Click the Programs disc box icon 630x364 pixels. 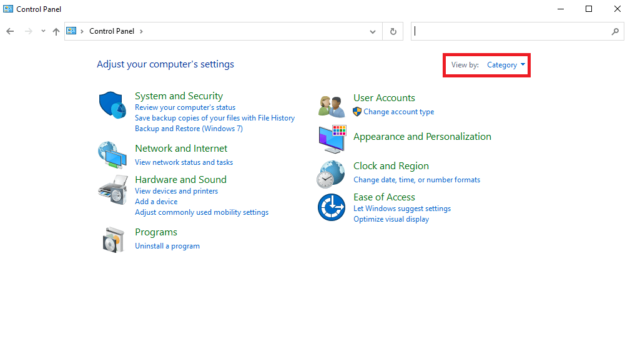(113, 239)
